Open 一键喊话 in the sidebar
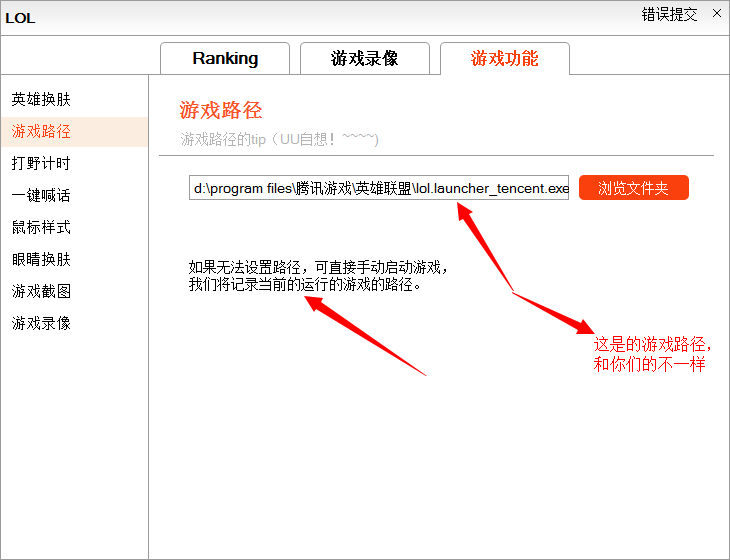The width and height of the screenshot is (730, 560). (x=41, y=196)
